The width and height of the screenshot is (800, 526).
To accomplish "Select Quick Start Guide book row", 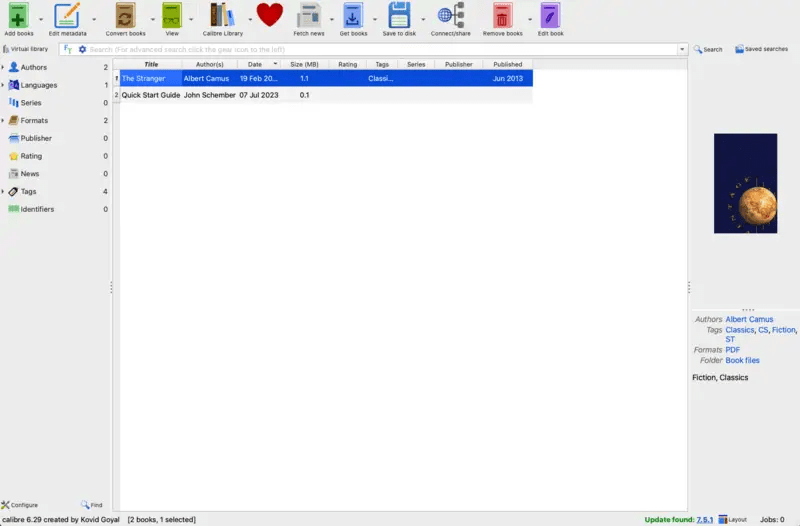I will pyautogui.click(x=326, y=95).
